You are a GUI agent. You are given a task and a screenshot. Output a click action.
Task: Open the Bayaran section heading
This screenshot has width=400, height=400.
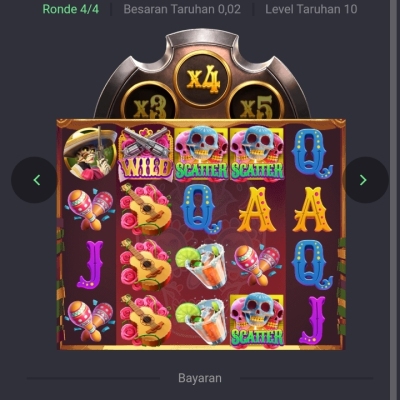(x=200, y=378)
